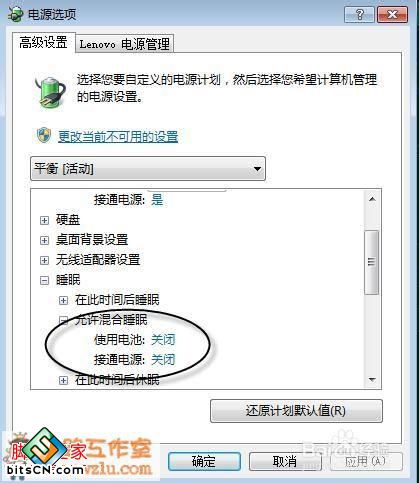Click the UAC shield icon
Viewport: 419px width, 483px height.
(x=44, y=135)
